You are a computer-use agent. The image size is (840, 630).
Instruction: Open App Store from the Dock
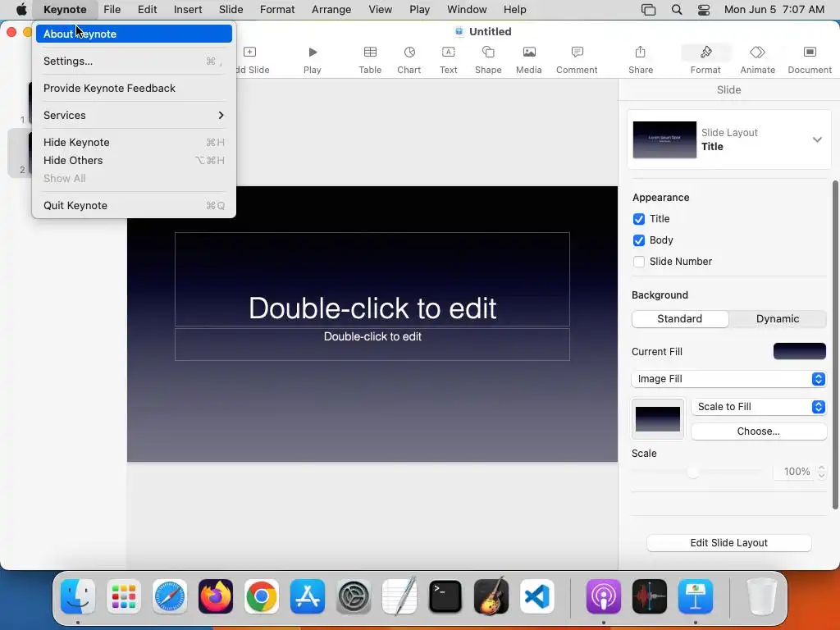coord(308,596)
